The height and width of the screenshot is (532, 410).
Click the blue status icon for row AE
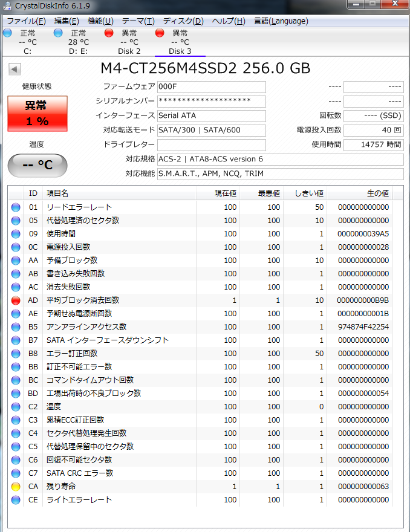pos(16,314)
